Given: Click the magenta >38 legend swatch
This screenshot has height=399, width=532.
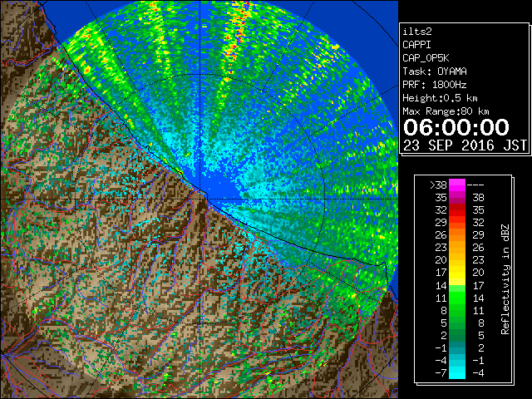Looking at the screenshot, I should click(457, 185).
